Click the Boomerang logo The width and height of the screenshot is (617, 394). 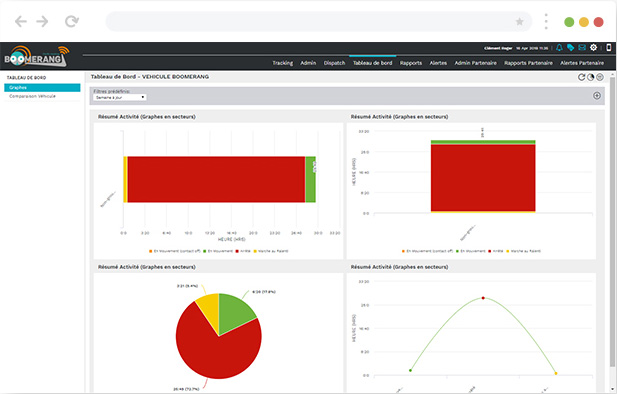(x=37, y=57)
